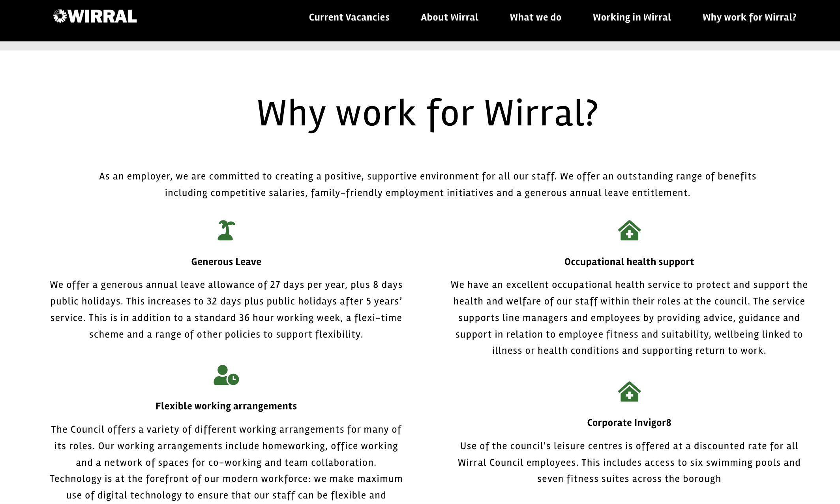Click the Wirral logo in the header
Screen dimensions: 840x504
coord(95,17)
